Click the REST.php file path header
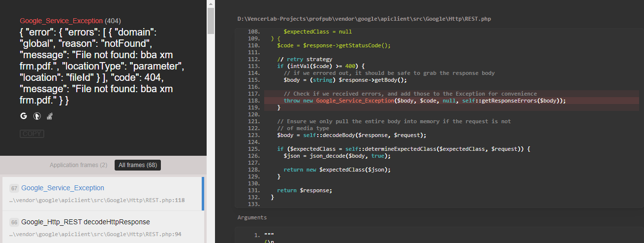The height and width of the screenshot is (243, 644). tap(364, 19)
